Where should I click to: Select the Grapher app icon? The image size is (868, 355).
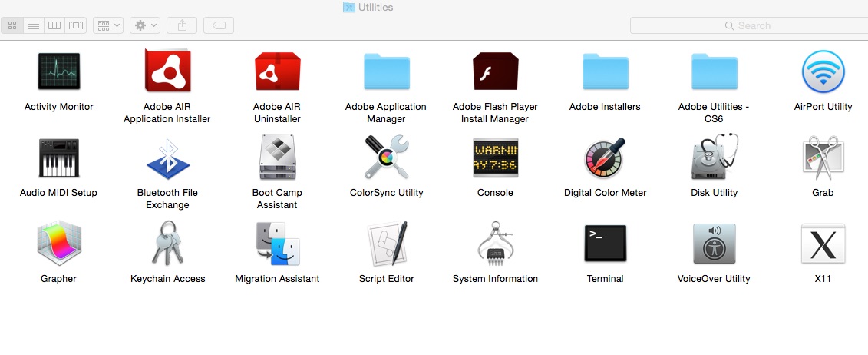(x=58, y=243)
